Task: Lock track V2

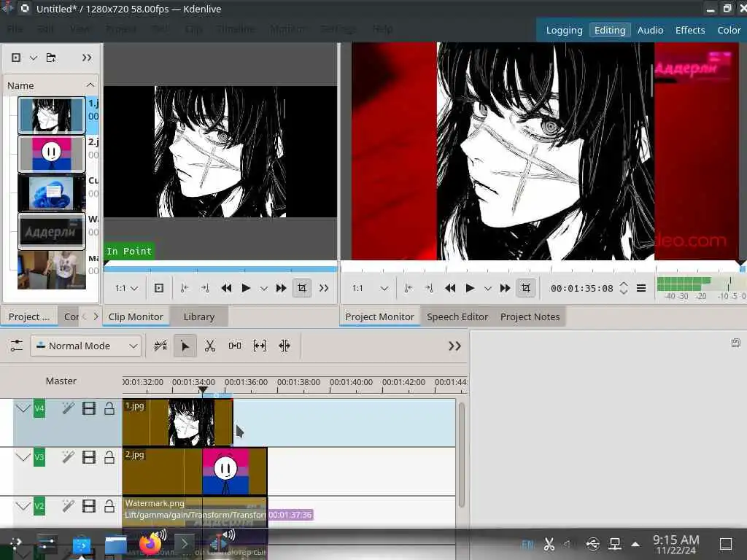Action: (x=109, y=506)
